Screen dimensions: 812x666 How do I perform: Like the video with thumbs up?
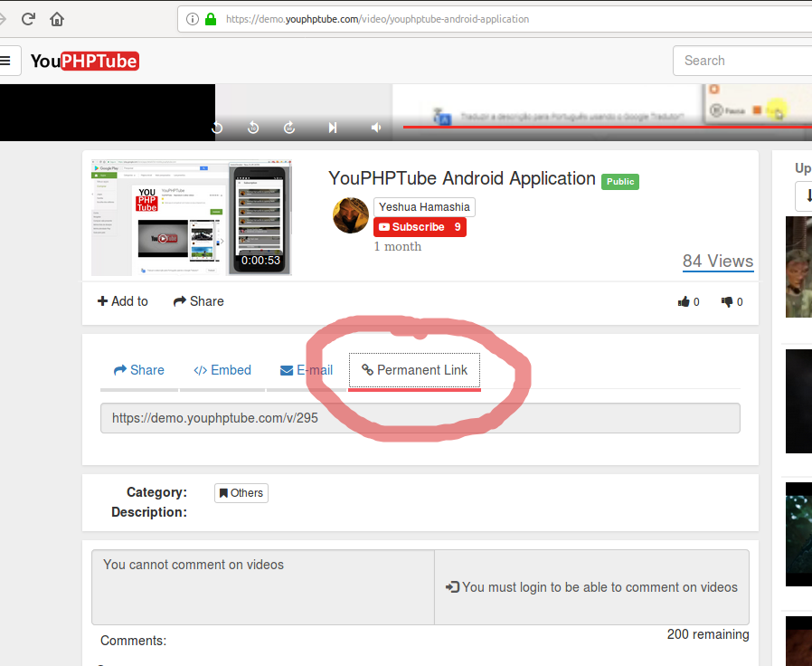click(x=688, y=301)
